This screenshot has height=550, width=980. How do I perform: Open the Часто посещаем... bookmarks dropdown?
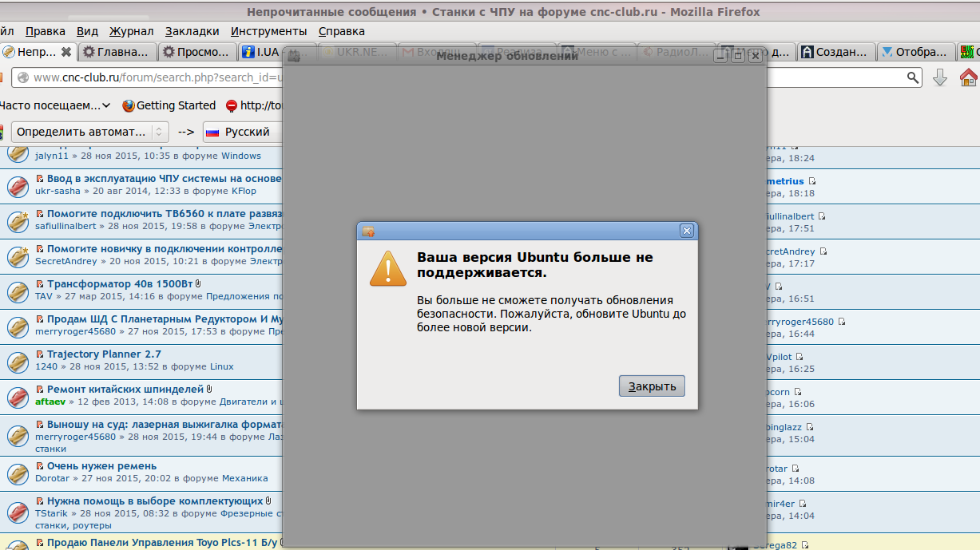55,105
